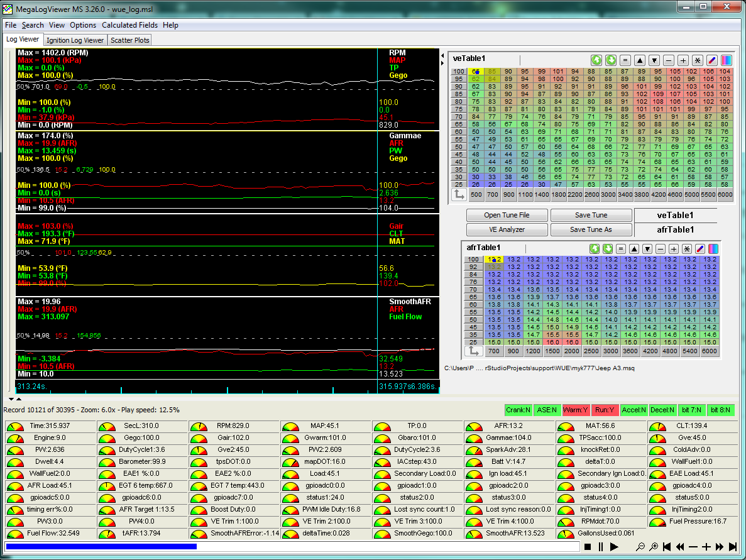
Task: Click the veTable1 axis swap arrow icon
Action: (459, 194)
